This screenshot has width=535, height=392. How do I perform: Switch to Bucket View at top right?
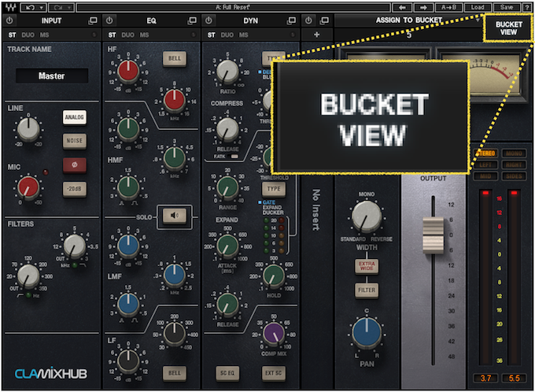pos(508,28)
